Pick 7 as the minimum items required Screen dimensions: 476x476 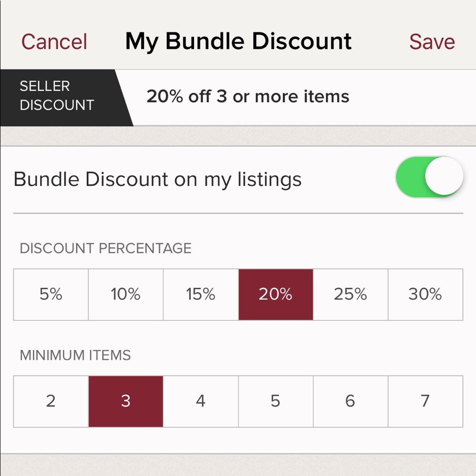425,401
